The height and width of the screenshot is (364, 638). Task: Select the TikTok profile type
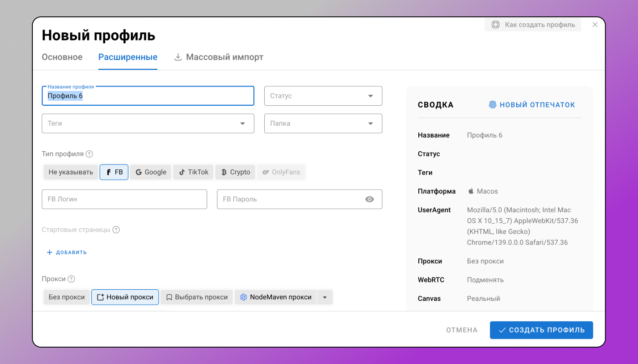pyautogui.click(x=194, y=172)
